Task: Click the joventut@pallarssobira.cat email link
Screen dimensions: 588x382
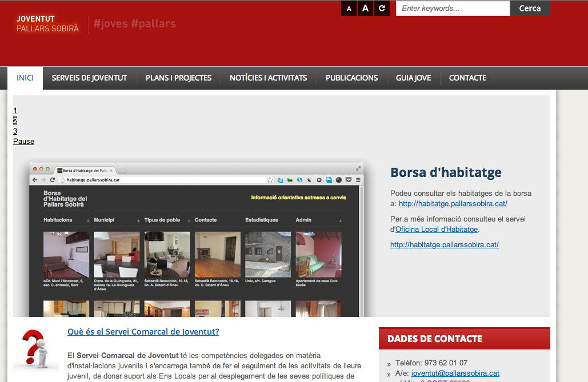Action: [x=455, y=373]
